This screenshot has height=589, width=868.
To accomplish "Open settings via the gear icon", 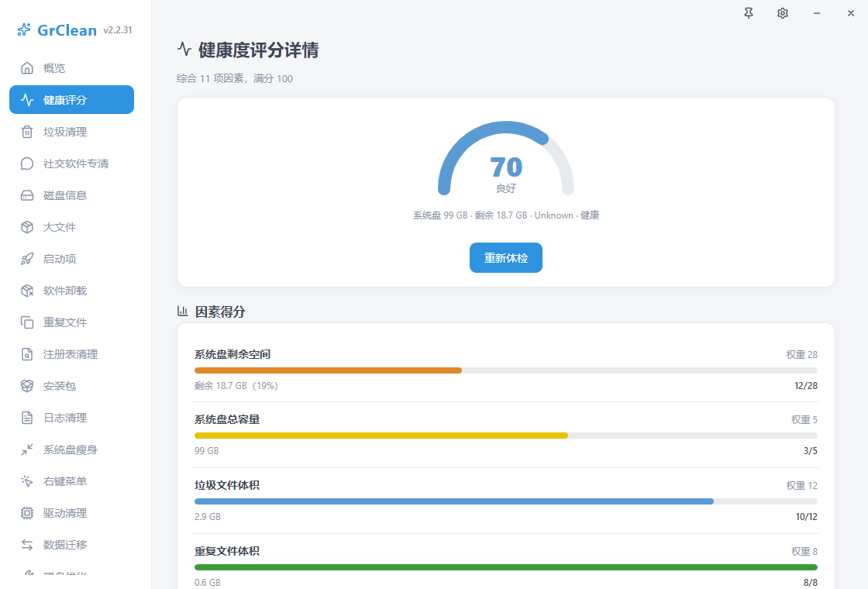I will tap(782, 13).
